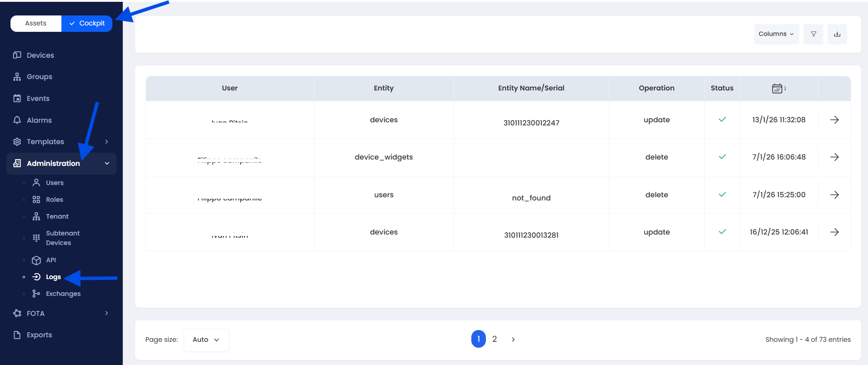Open the Users administration page
Screen dimensions: 868x365
tap(55, 183)
